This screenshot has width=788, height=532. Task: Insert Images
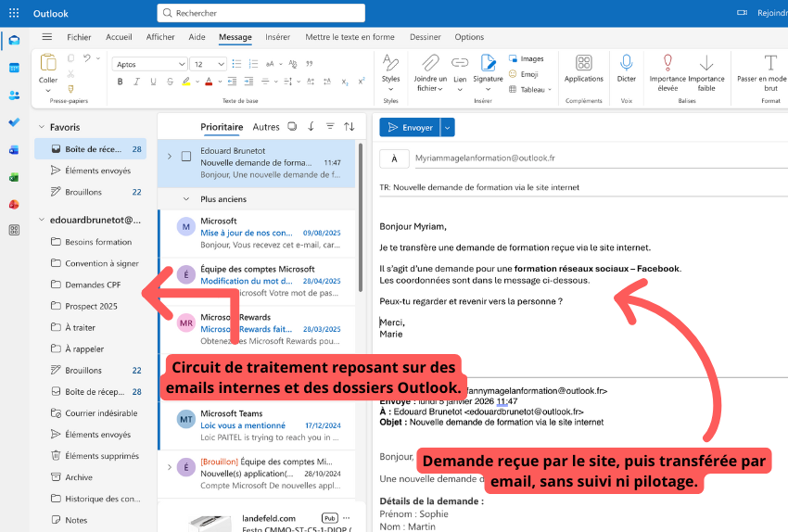click(x=527, y=58)
